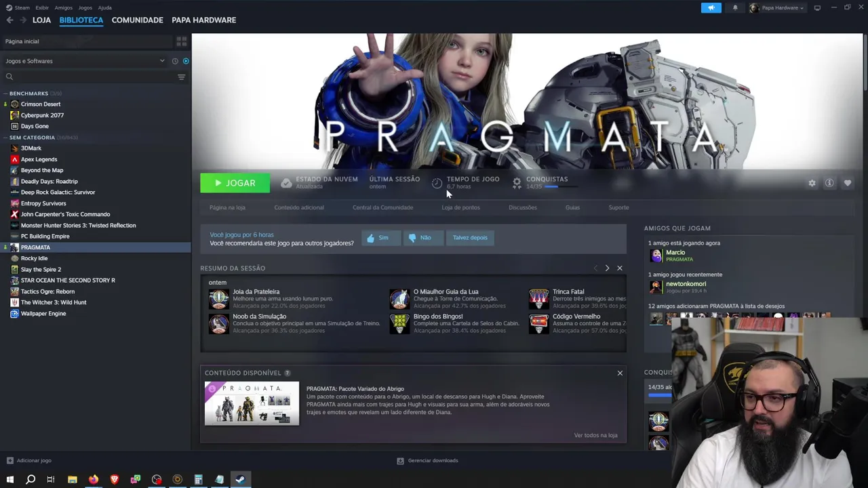The image size is (868, 488).
Task: Open Noob da Simulação achievement icon
Action: 219,323
